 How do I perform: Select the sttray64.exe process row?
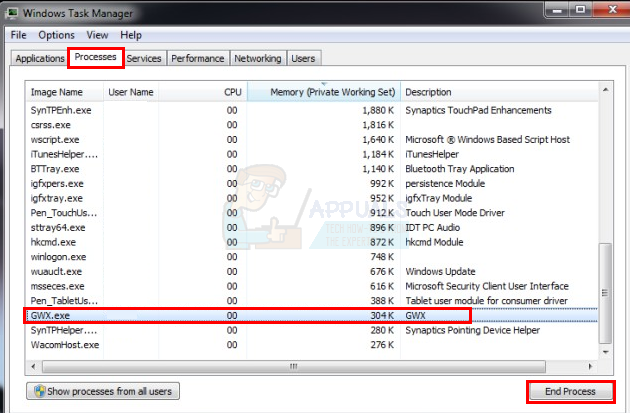point(312,227)
